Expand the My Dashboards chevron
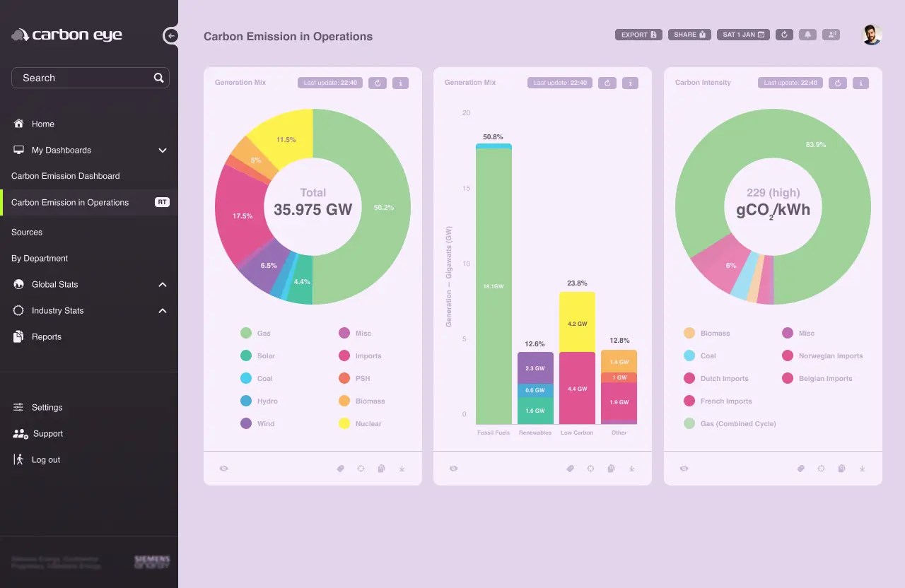 163,151
